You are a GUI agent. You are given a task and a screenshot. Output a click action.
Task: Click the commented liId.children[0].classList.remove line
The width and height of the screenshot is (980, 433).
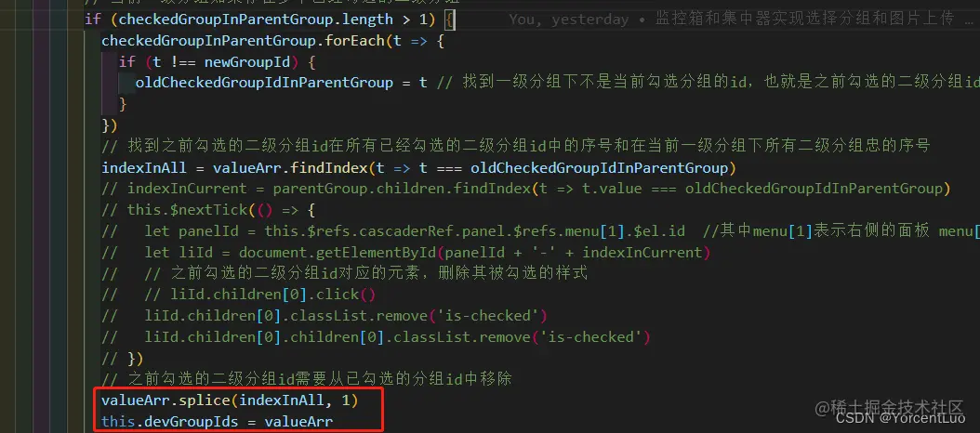[x=324, y=316]
